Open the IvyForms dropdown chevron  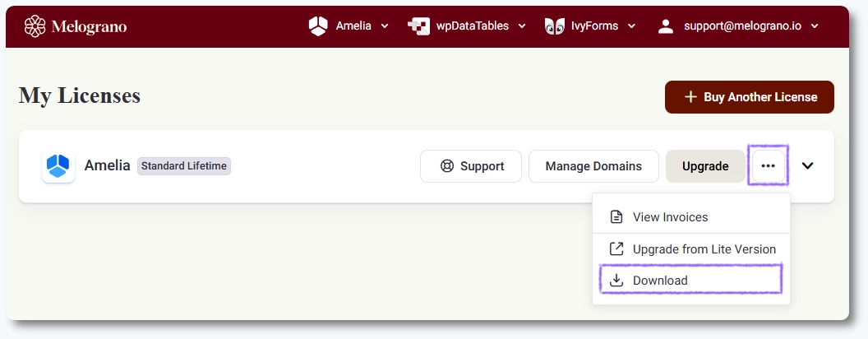[x=631, y=26]
